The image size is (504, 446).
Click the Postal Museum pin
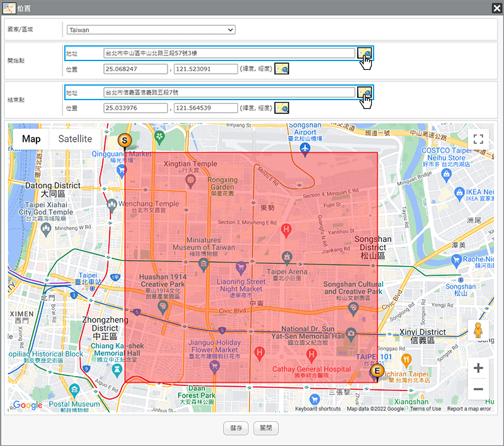point(74,391)
